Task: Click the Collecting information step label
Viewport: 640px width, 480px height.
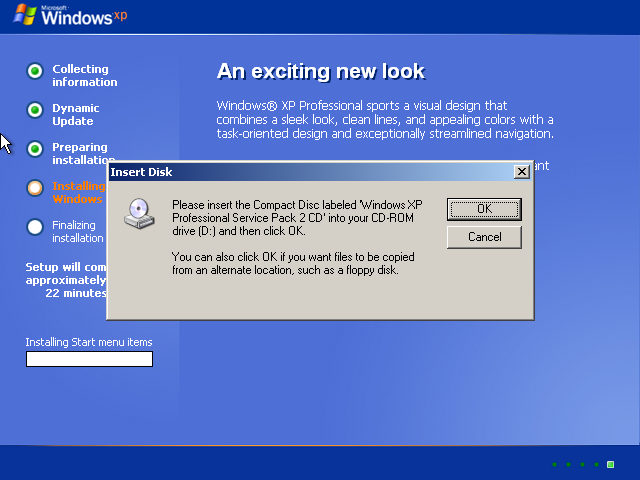Action: tap(84, 76)
